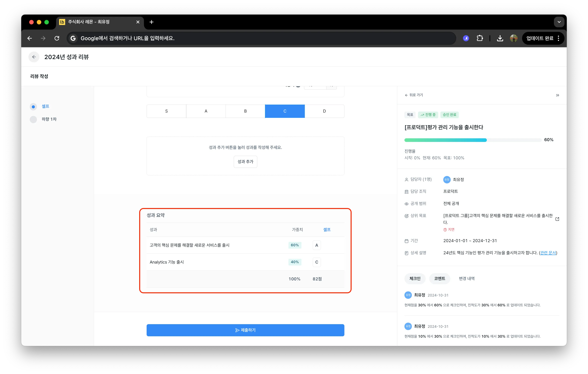
Task: Submit the review with 제출하기
Action: click(x=245, y=330)
